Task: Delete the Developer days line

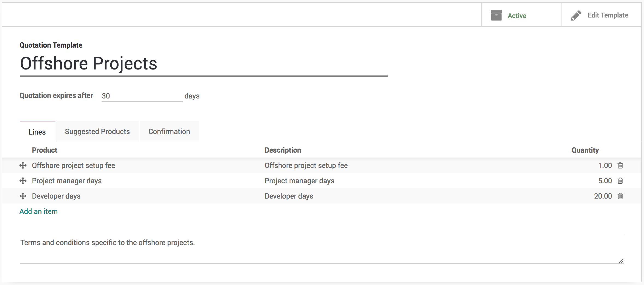Action: [x=620, y=196]
